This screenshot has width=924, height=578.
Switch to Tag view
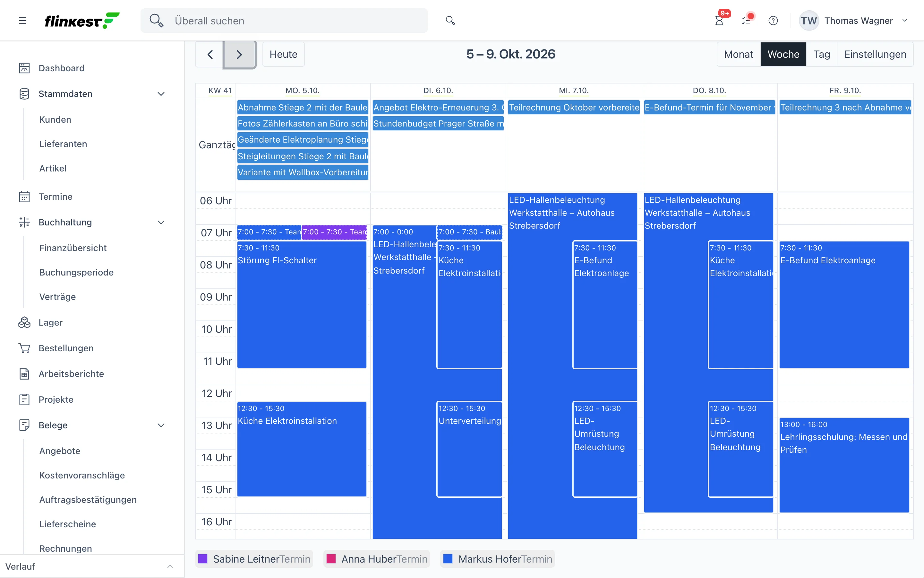[821, 54]
